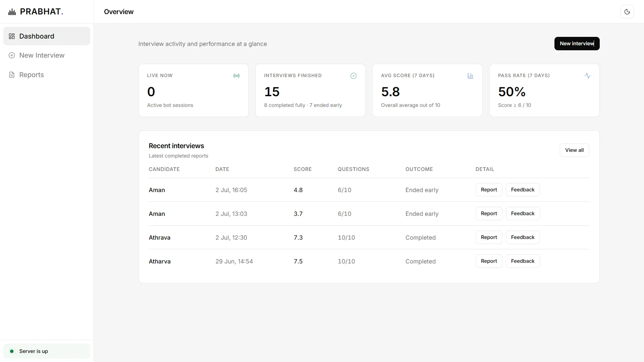The width and height of the screenshot is (644, 362).
Task: Click the document icon beside Reports
Action: click(12, 75)
